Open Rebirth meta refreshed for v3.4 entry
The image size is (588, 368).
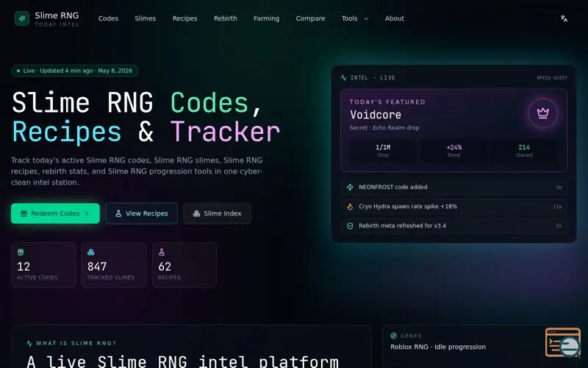pyautogui.click(x=453, y=226)
